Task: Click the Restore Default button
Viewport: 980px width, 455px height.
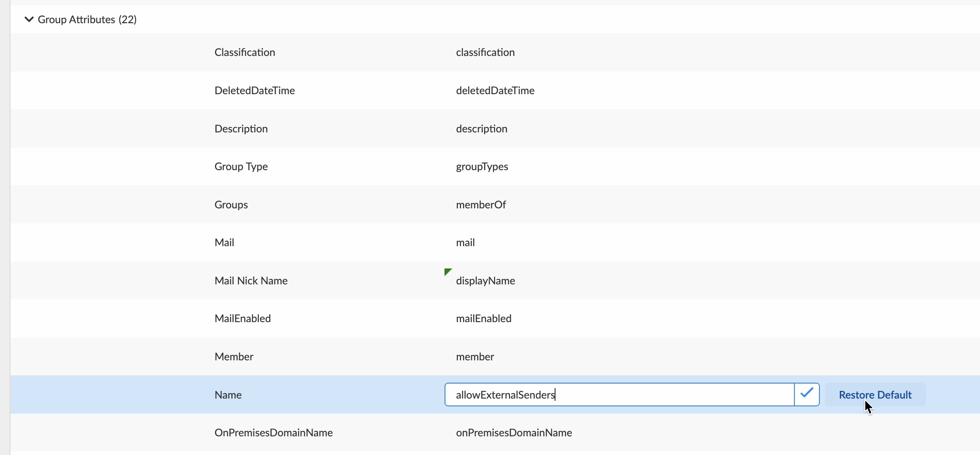Action: coord(875,395)
